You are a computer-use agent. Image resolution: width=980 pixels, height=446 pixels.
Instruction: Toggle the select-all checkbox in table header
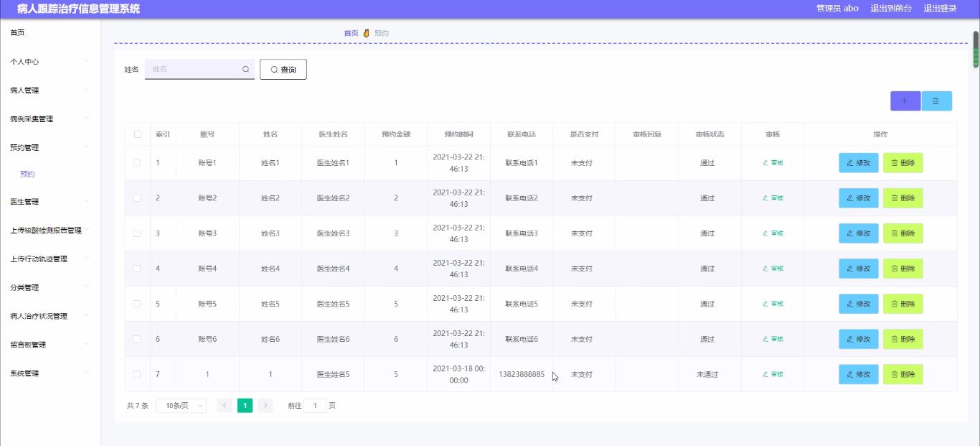137,134
